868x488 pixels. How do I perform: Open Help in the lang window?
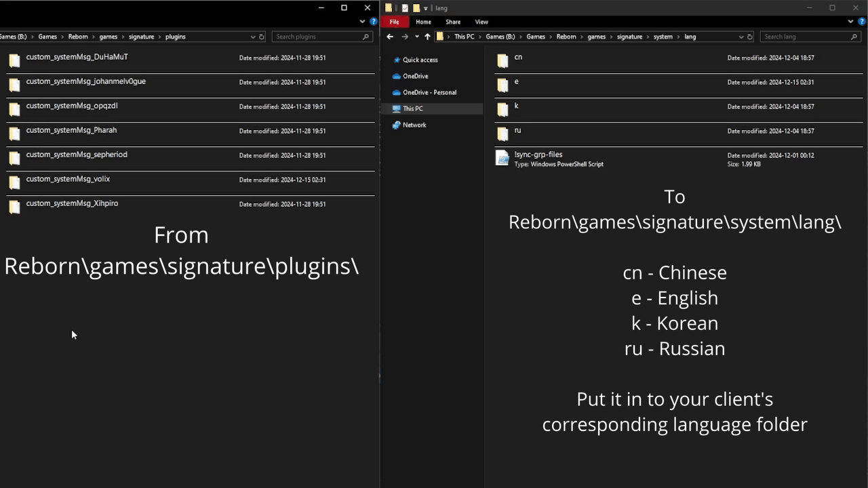(x=861, y=22)
